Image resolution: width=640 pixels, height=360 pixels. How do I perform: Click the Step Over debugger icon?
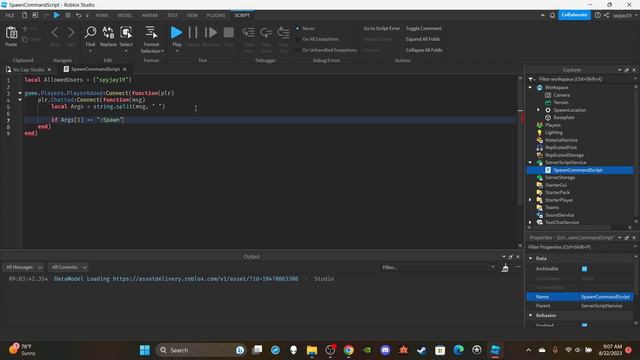[x=266, y=33]
